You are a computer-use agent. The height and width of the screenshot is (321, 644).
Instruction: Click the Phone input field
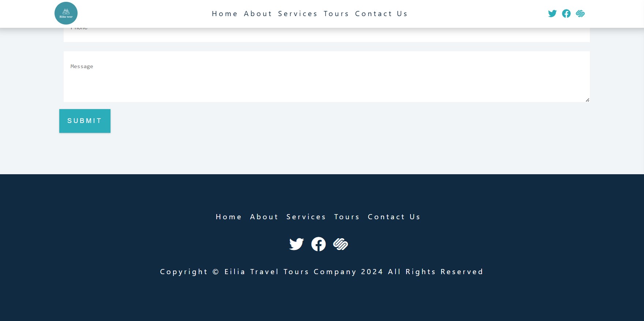point(326,35)
